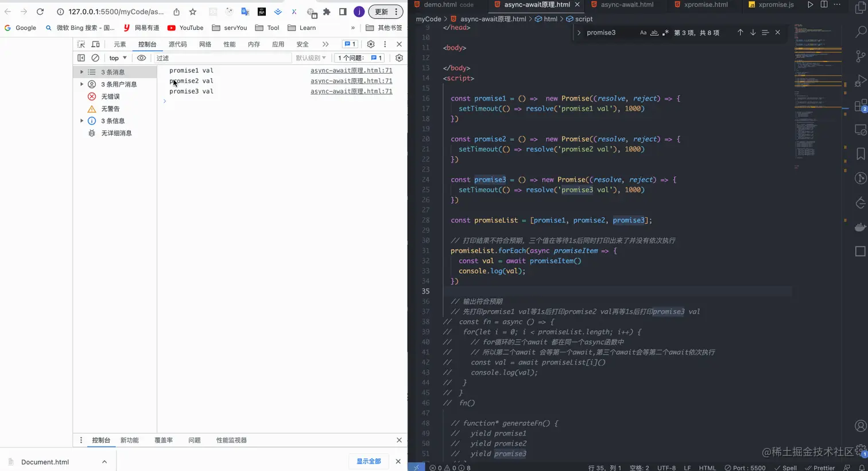
Task: Click the 1 个问题 issues button
Action: 360,58
